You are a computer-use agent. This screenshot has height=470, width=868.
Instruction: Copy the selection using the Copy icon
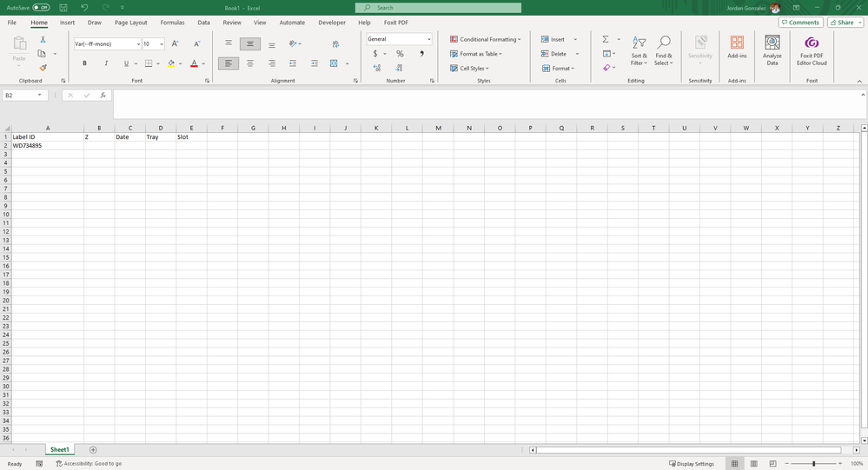click(42, 54)
